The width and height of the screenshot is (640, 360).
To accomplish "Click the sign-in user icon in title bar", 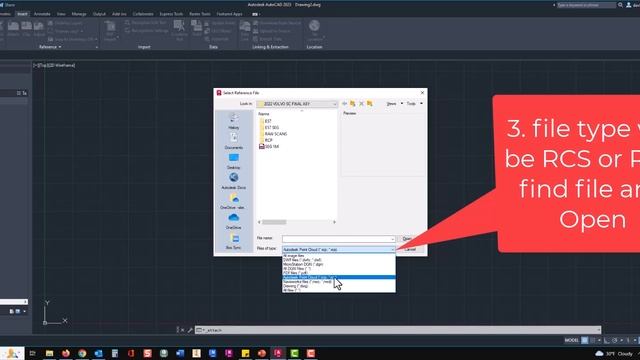I will pos(629,5).
